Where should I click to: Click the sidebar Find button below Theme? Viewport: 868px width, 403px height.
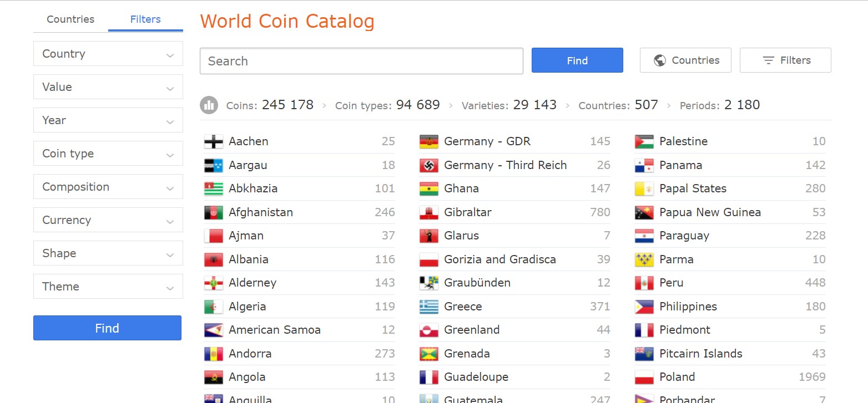tap(107, 328)
